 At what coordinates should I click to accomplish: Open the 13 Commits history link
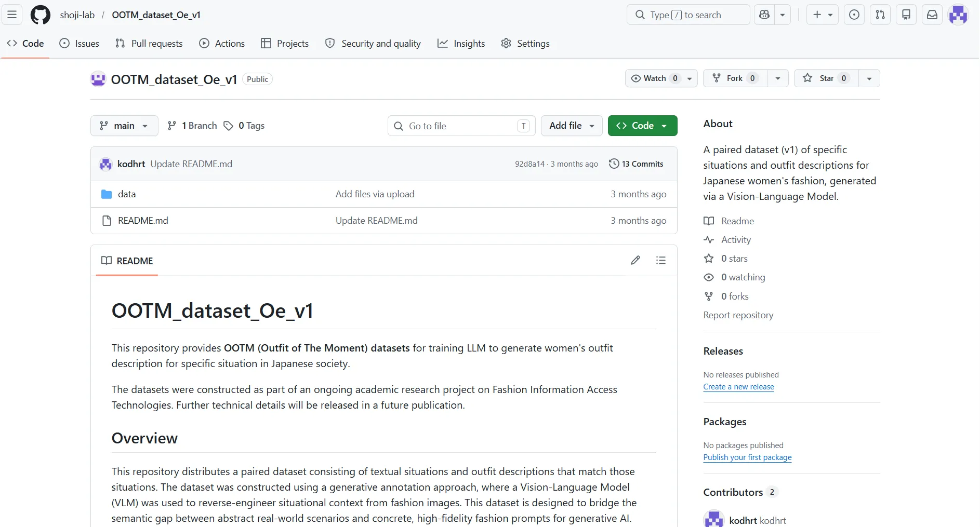click(x=636, y=164)
